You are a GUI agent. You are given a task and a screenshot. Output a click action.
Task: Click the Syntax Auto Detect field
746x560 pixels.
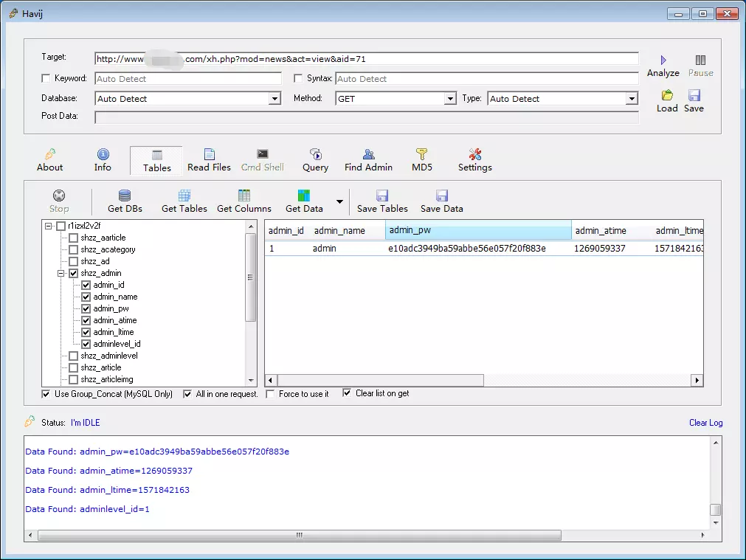(x=487, y=78)
